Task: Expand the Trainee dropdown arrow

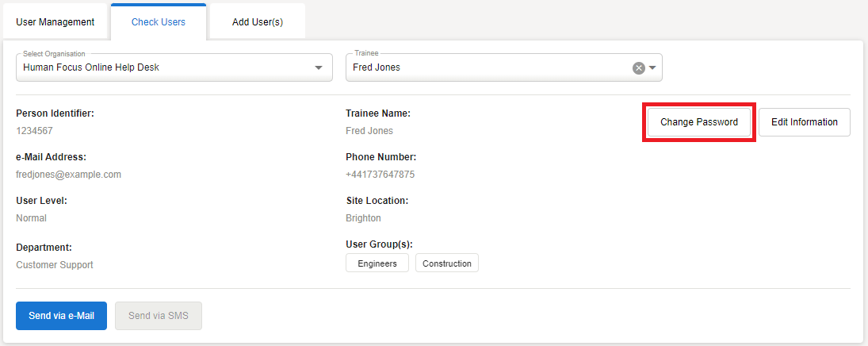Action: (x=652, y=68)
